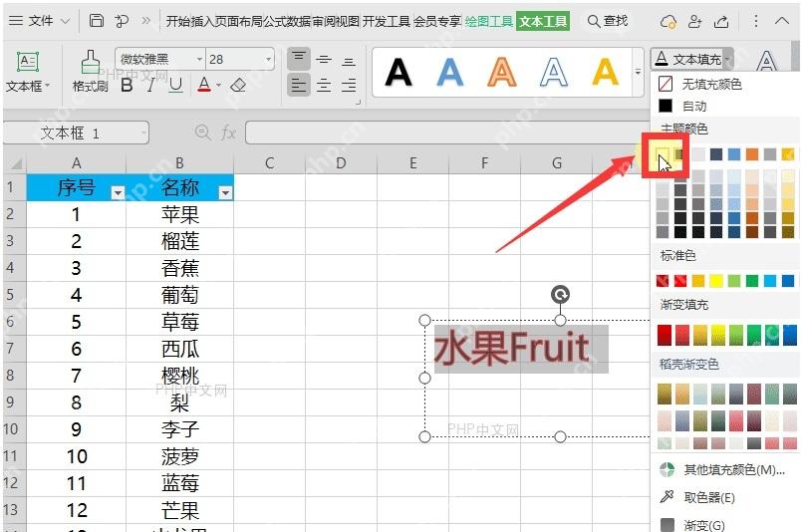
Task: Toggle align text left
Action: pyautogui.click(x=299, y=85)
